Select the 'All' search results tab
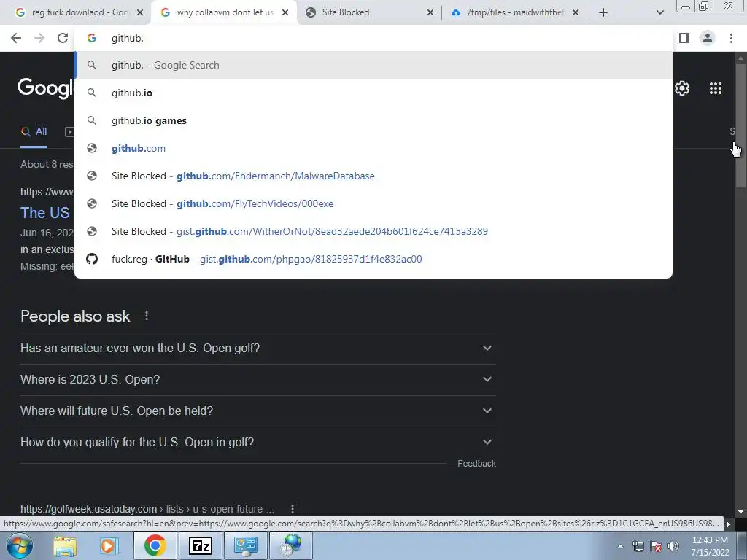 (34, 131)
